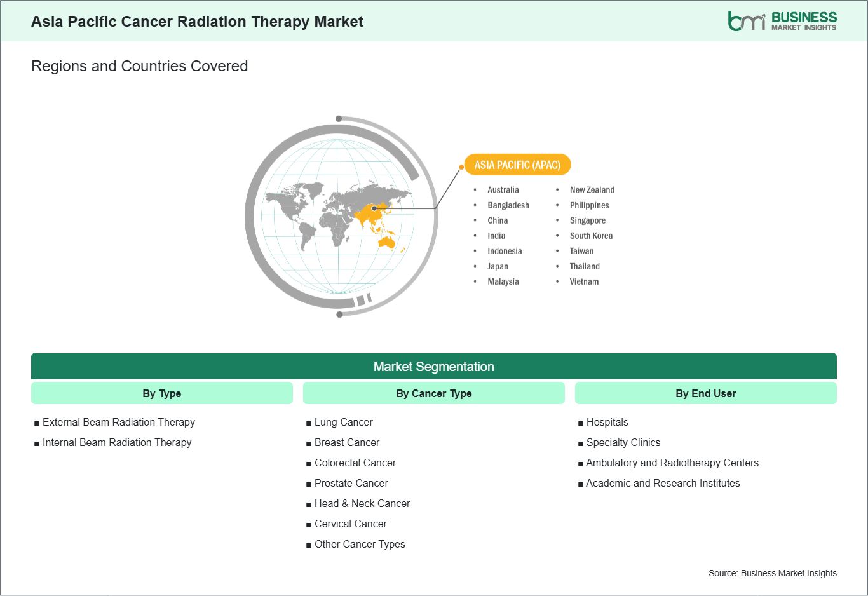Click the dot at bottom of globe ring

click(339, 314)
